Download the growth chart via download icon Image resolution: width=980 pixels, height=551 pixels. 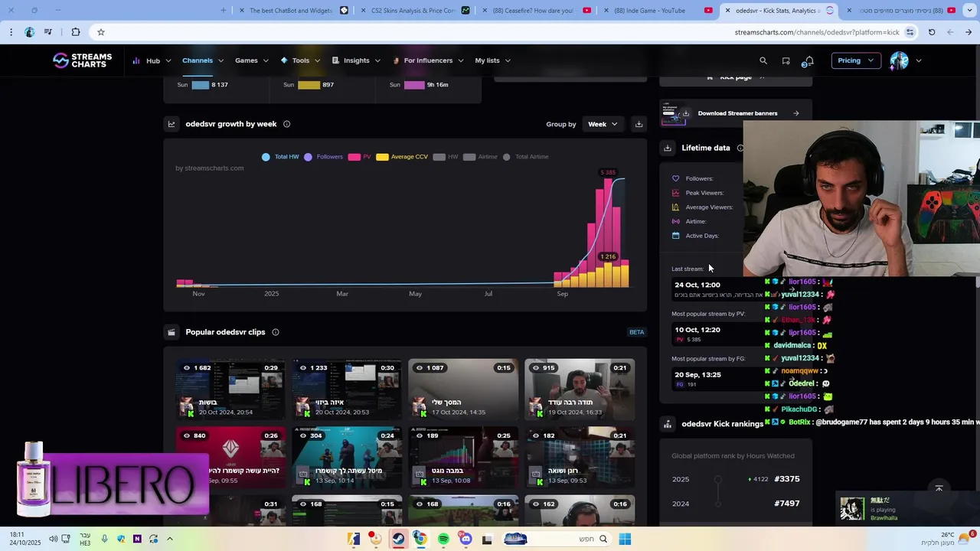639,124
